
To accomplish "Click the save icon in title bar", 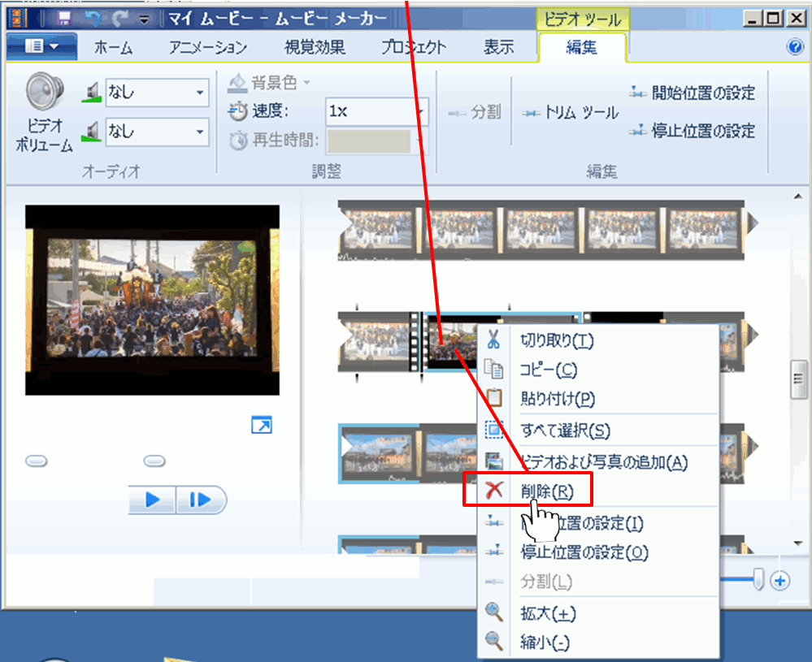I will 64,18.
